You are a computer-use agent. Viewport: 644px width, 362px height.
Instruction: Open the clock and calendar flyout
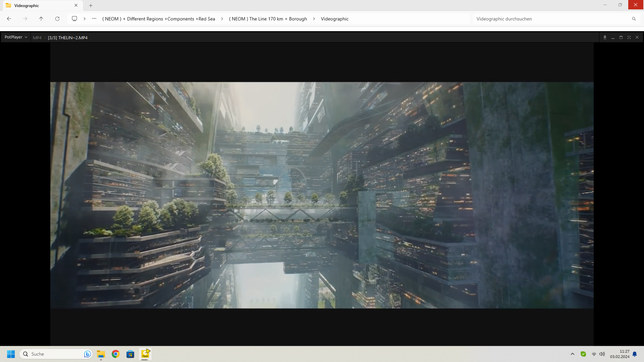[620, 354]
